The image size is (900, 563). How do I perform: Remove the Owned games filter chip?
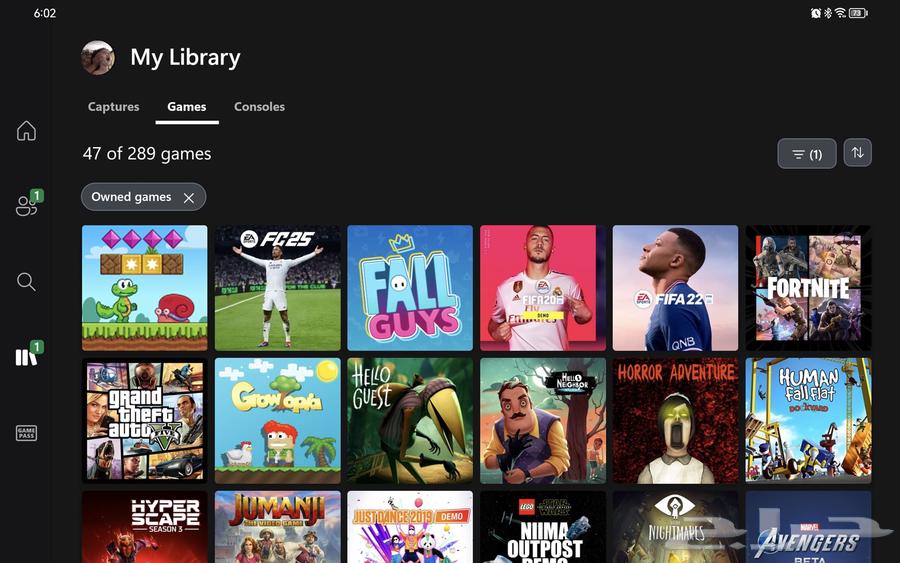[x=188, y=198]
